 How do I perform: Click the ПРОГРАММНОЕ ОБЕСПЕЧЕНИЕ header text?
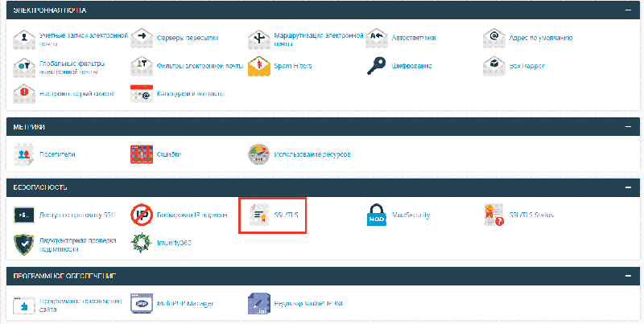click(x=64, y=276)
